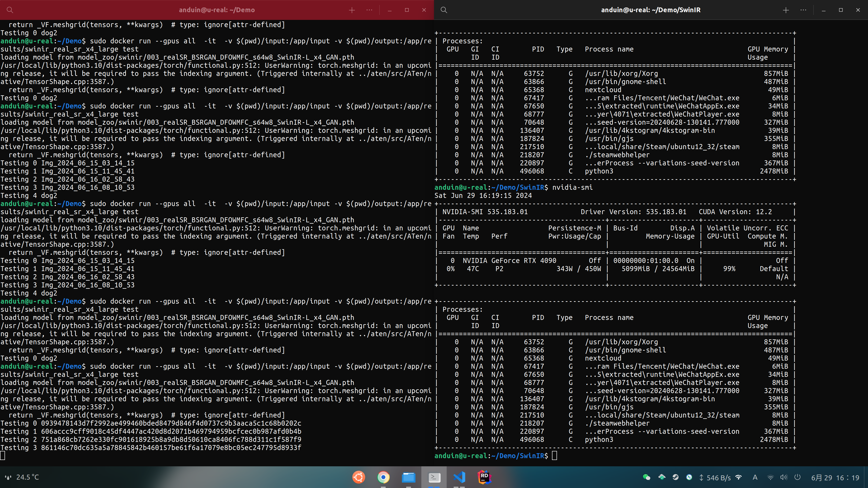Click search icon in left Demo terminal

(10, 10)
